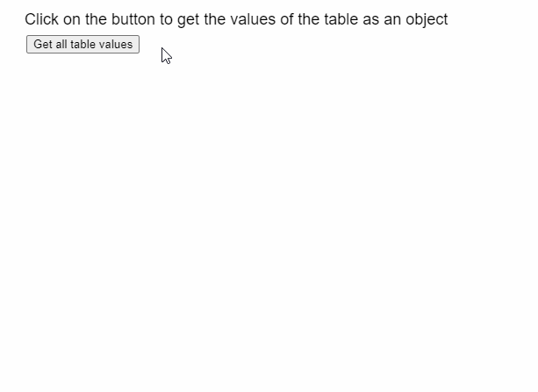Image resolution: width=538 pixels, height=392 pixels.
Task: Click the word "button" in the heading
Action: pos(133,19)
